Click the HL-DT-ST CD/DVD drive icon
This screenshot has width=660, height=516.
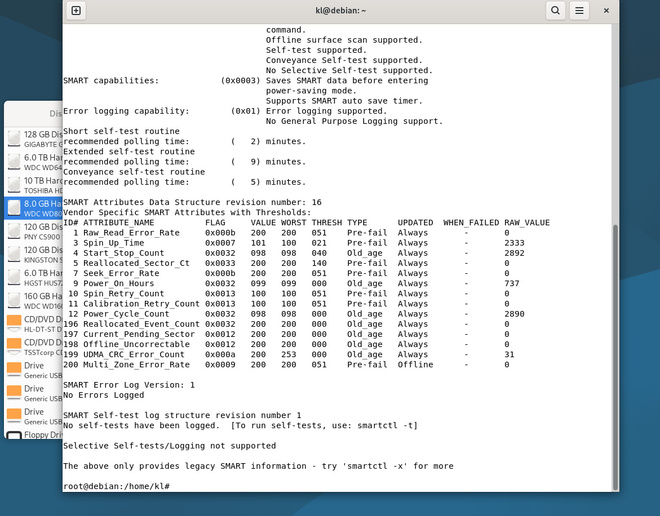(x=14, y=323)
